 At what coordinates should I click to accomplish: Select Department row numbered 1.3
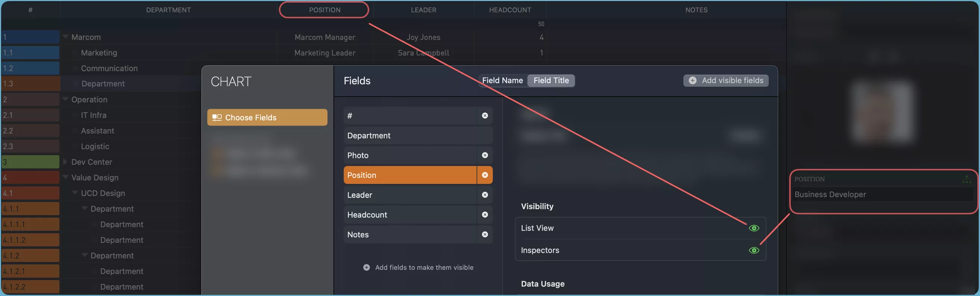(x=103, y=84)
